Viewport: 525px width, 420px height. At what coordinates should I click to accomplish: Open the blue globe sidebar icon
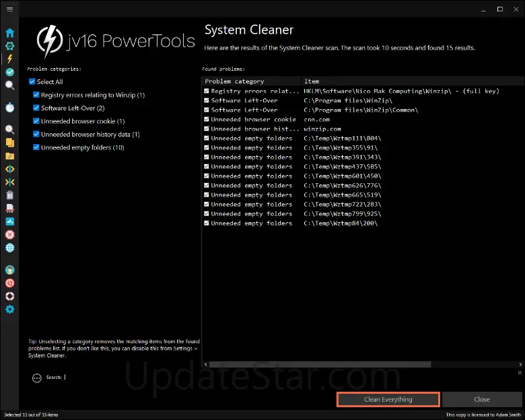(x=9, y=248)
